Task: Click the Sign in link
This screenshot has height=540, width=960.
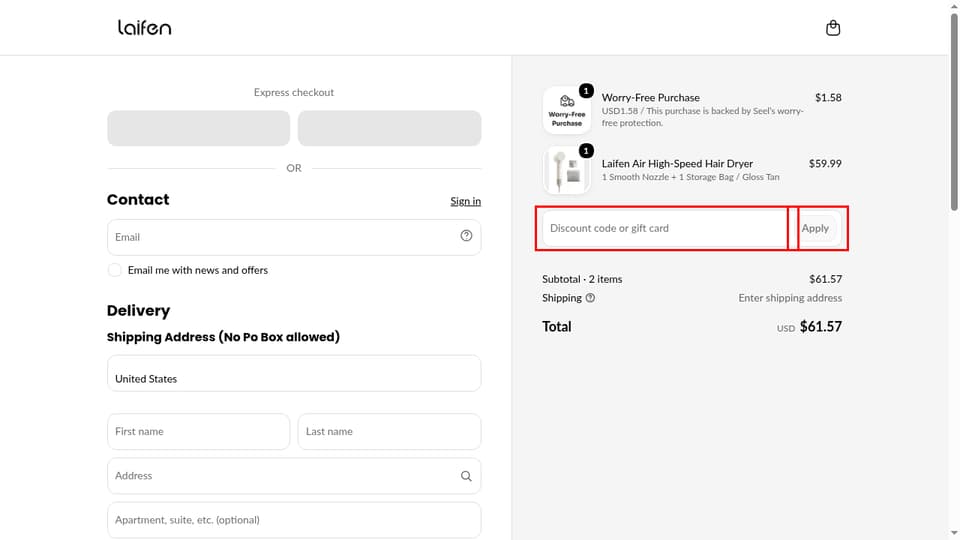Action: (465, 201)
